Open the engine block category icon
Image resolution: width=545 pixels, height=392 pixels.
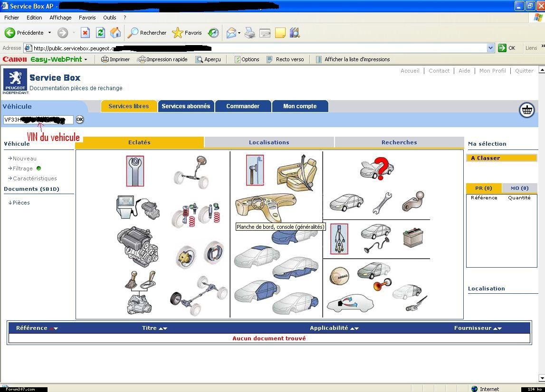coord(138,246)
